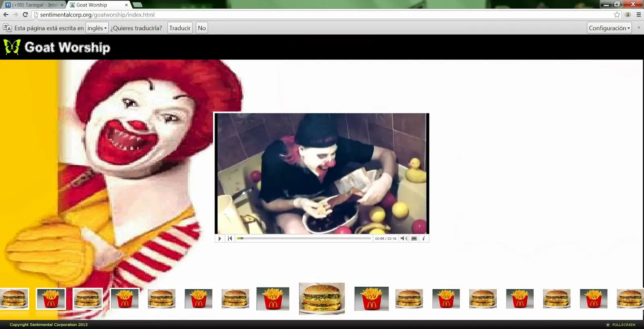
Task: Skip the video back to the start
Action: tap(230, 239)
